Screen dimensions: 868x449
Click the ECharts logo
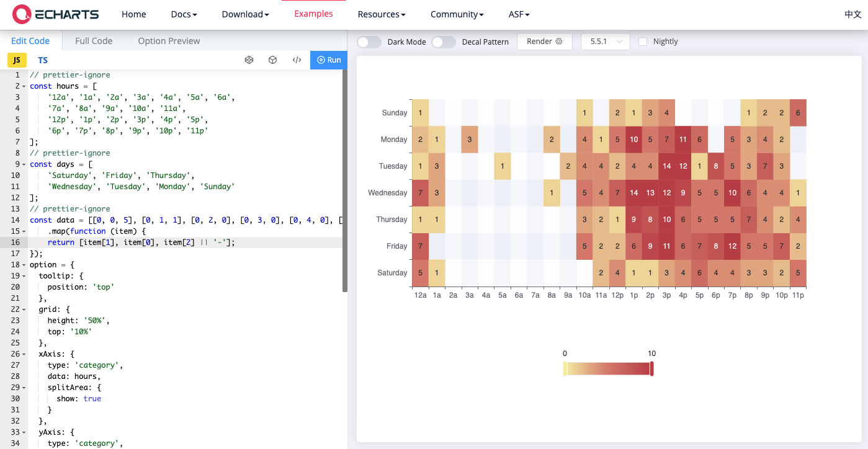click(56, 14)
